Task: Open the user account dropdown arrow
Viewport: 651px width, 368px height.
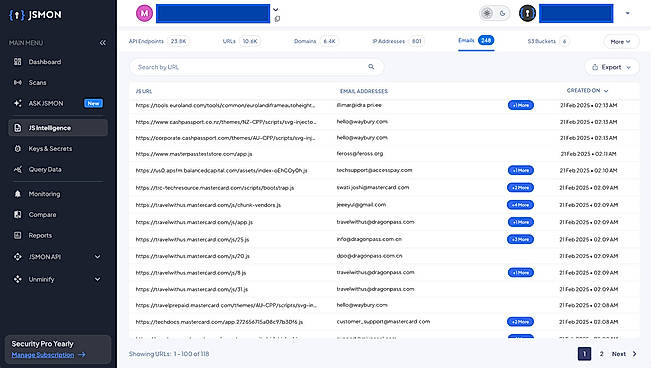Action: click(x=627, y=13)
